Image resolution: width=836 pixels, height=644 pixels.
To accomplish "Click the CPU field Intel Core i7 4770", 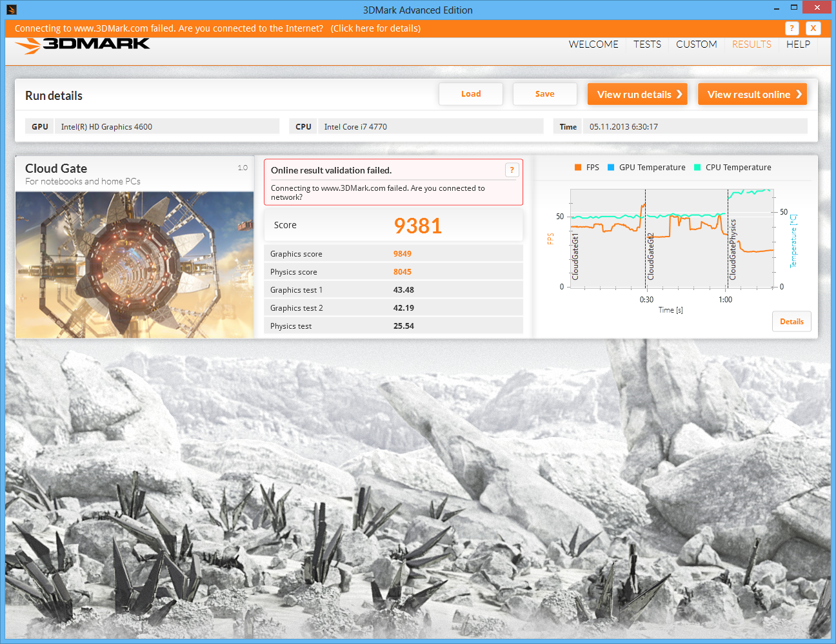I will pos(431,126).
